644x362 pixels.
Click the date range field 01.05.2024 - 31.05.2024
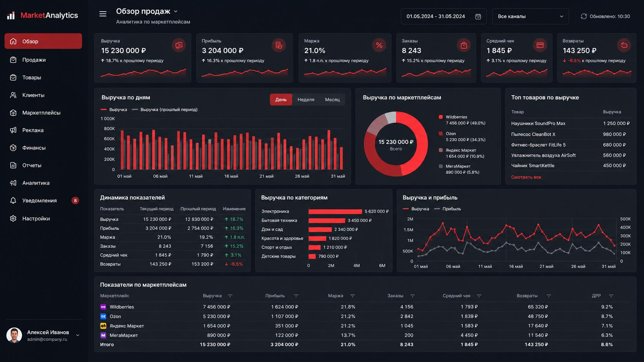[443, 17]
